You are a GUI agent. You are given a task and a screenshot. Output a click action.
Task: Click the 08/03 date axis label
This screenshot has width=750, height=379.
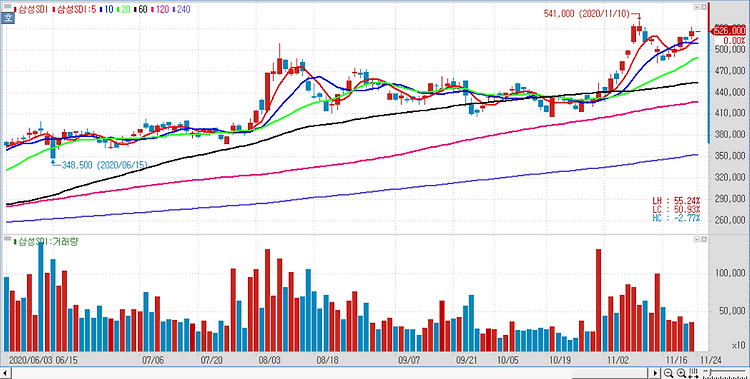point(269,359)
